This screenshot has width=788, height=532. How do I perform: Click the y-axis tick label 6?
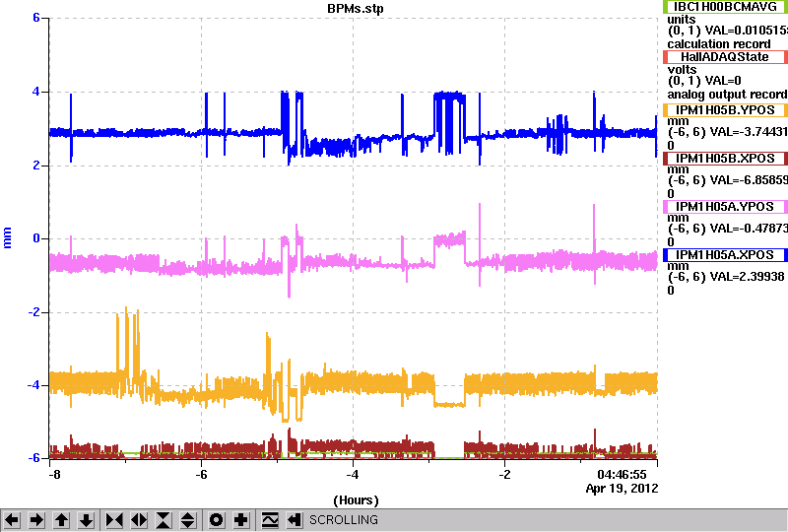[36, 18]
